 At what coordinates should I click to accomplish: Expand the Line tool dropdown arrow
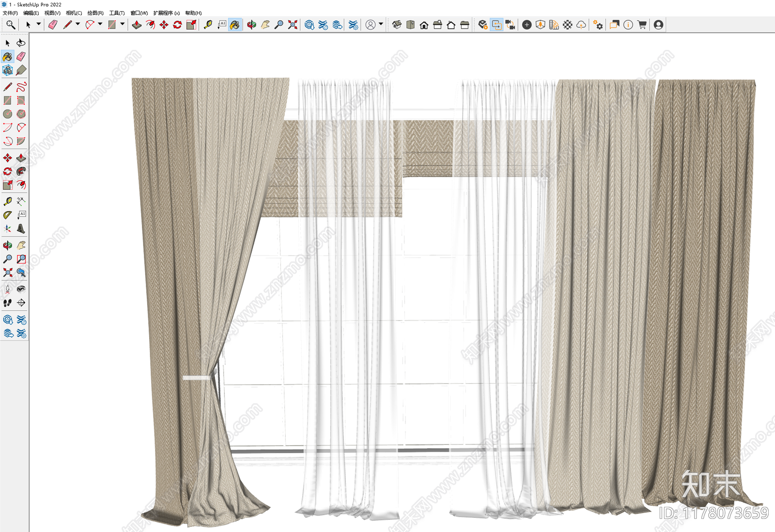click(77, 24)
